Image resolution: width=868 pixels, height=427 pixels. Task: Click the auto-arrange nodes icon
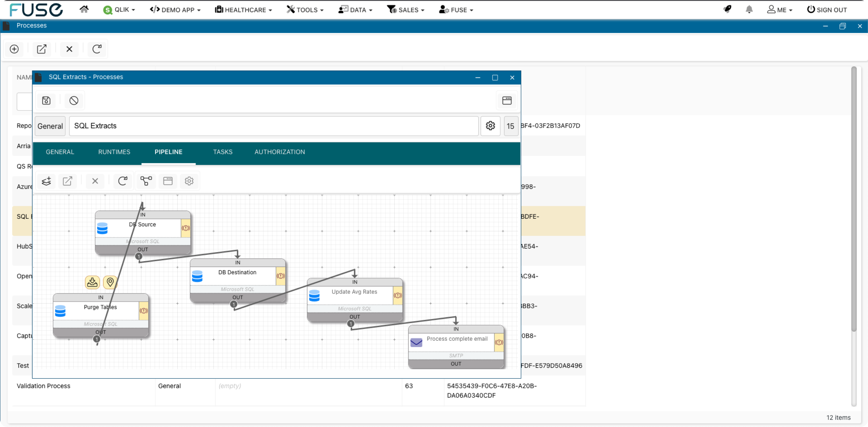click(x=146, y=181)
